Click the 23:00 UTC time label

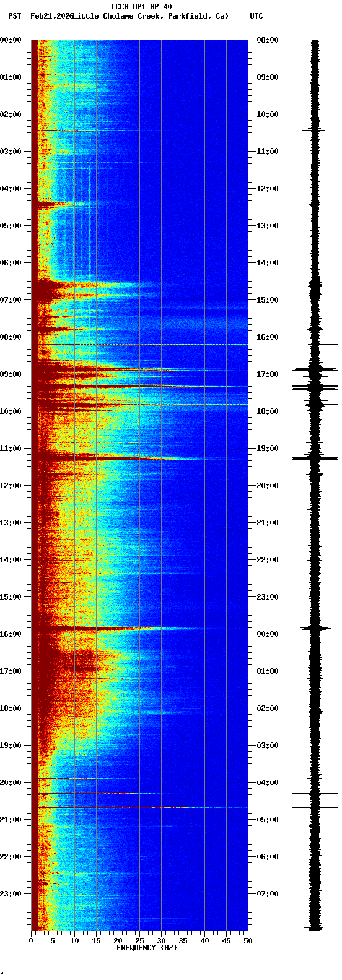pos(268,597)
